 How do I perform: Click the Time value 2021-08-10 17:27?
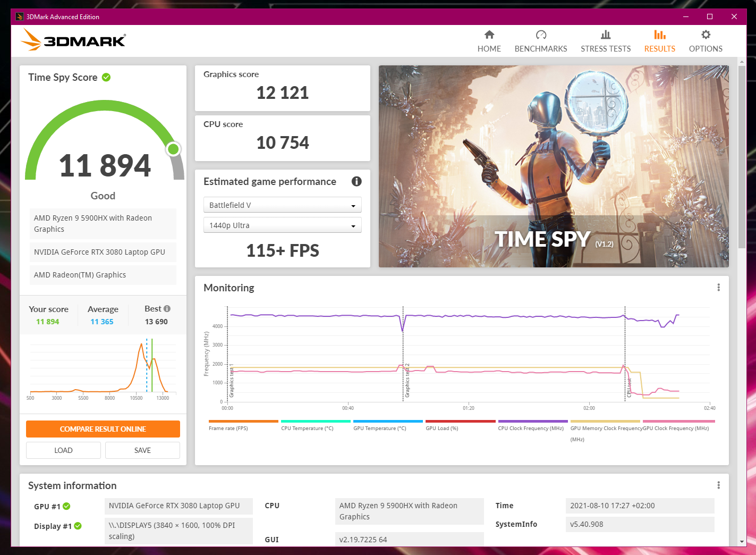coord(640,506)
